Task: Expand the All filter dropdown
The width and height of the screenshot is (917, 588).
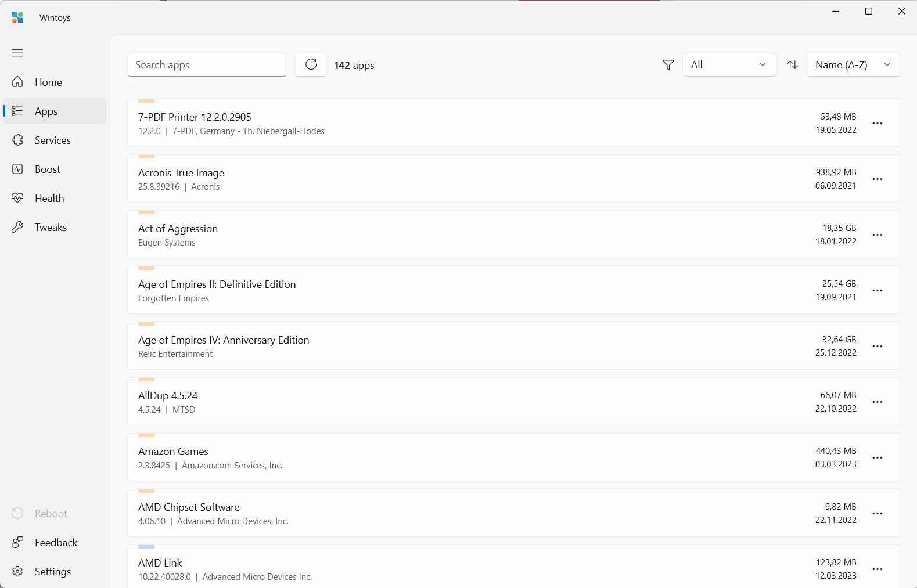Action: pyautogui.click(x=729, y=64)
